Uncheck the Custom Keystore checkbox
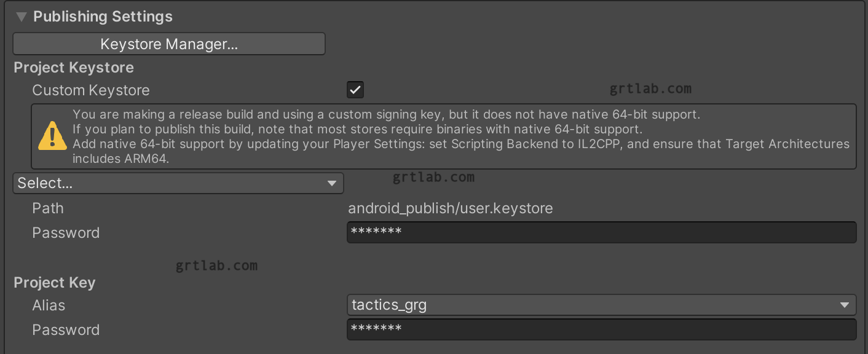 click(355, 90)
